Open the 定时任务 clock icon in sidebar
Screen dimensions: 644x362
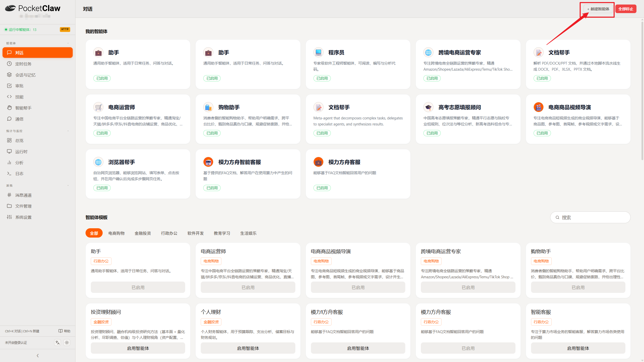tap(9, 64)
